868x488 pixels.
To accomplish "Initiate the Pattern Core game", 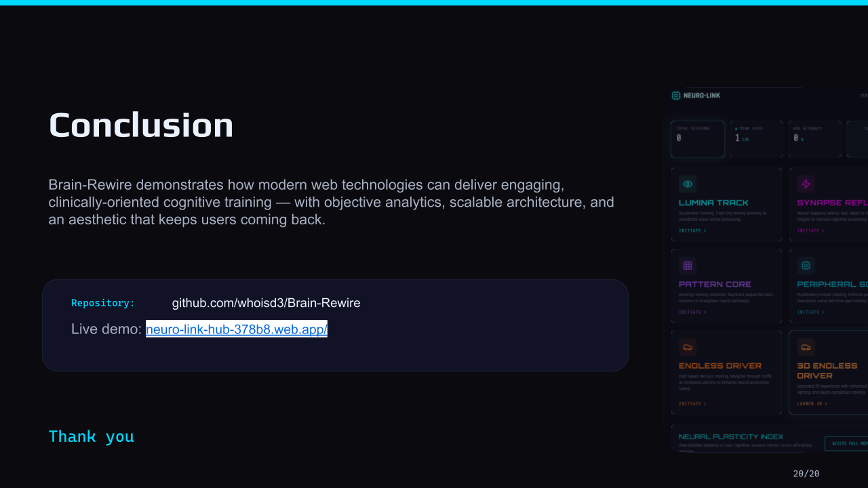I will pyautogui.click(x=692, y=312).
